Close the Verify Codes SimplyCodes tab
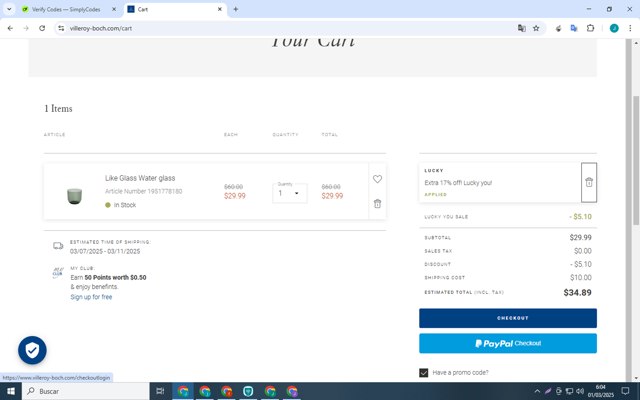 [x=114, y=9]
